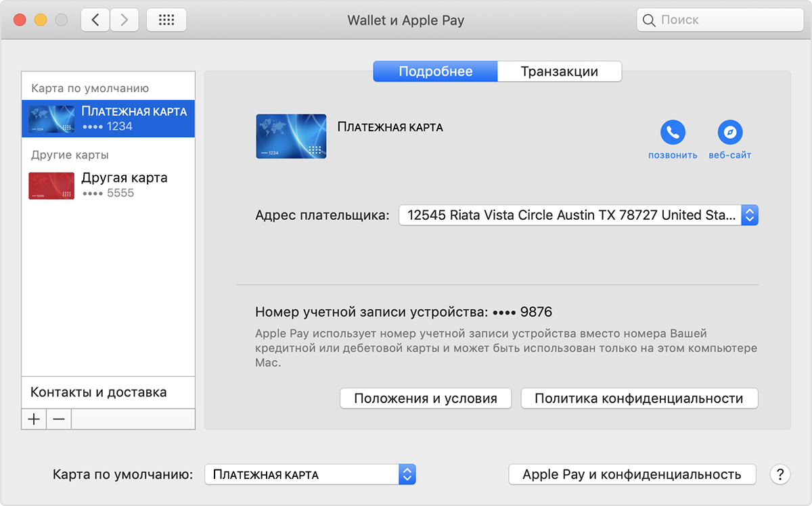Click Apple Pay и конфиденциальность button
Screen dimensions: 812x506
point(632,474)
